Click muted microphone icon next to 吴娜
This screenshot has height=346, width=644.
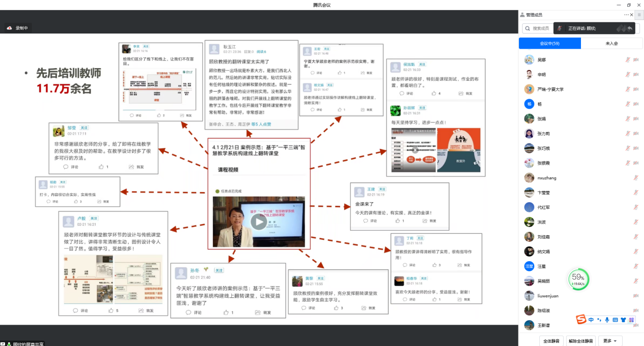[x=628, y=60]
